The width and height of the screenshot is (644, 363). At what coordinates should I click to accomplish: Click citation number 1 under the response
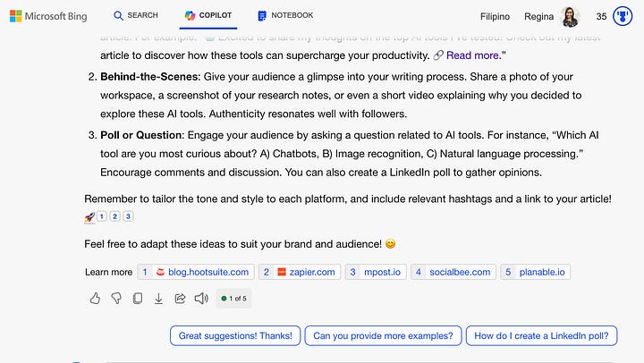tap(102, 216)
